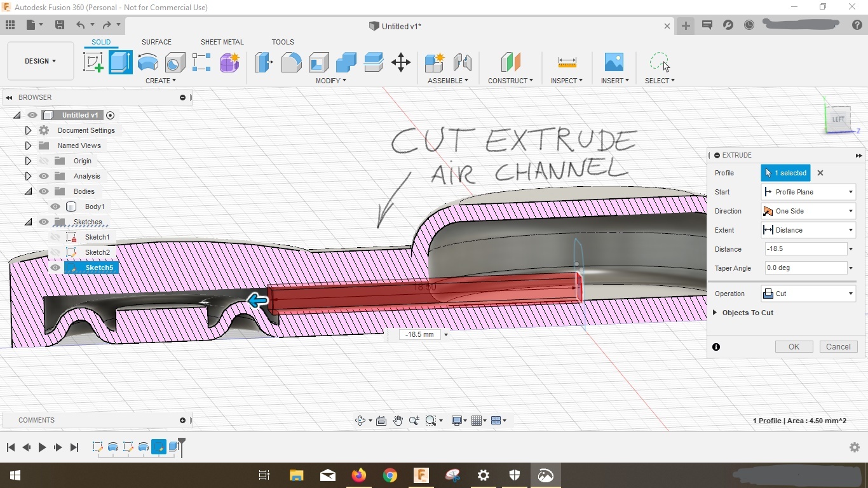Open the ASSEMBLE menu

(x=448, y=81)
